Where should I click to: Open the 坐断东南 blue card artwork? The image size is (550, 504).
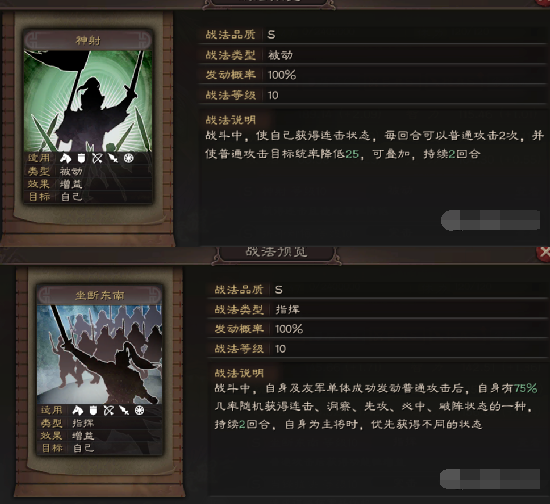coord(100,354)
